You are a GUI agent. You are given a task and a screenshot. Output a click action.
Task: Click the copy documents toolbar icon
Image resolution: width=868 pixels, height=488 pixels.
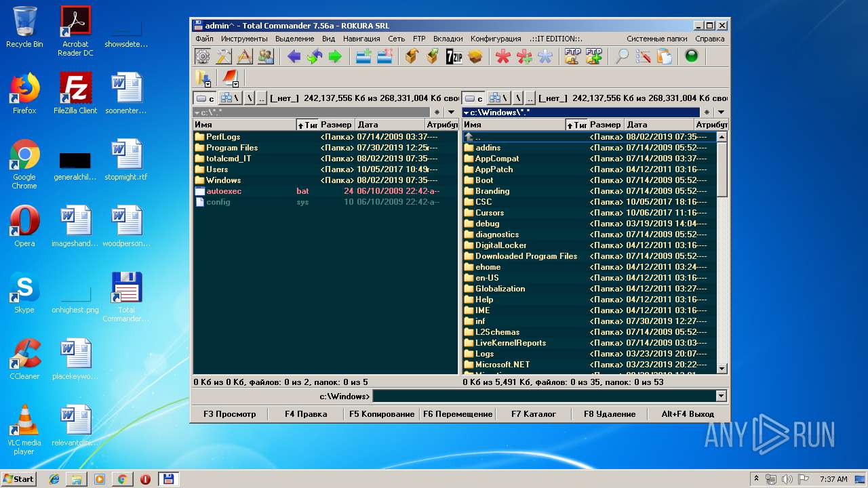pos(664,56)
